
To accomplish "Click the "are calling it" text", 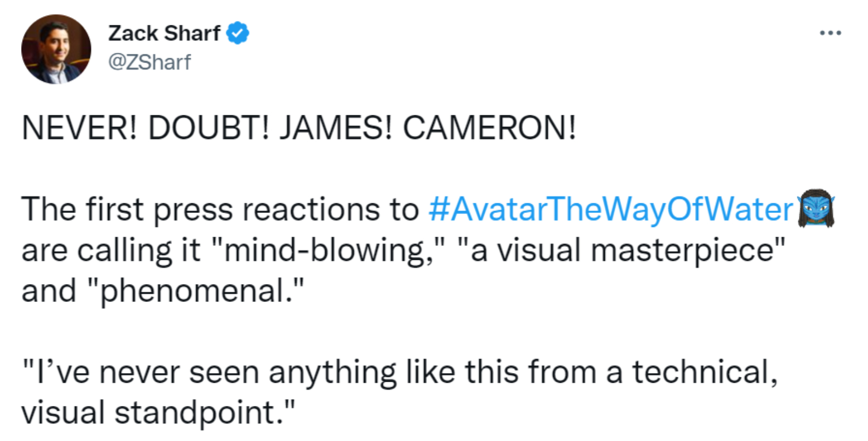I will [111, 250].
